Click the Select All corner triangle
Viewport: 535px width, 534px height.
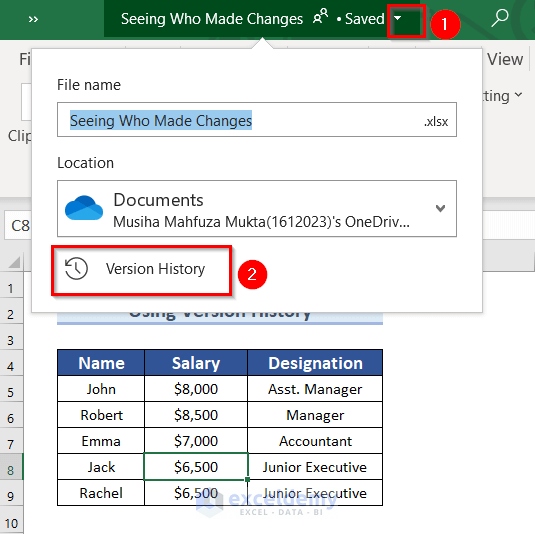[14, 261]
